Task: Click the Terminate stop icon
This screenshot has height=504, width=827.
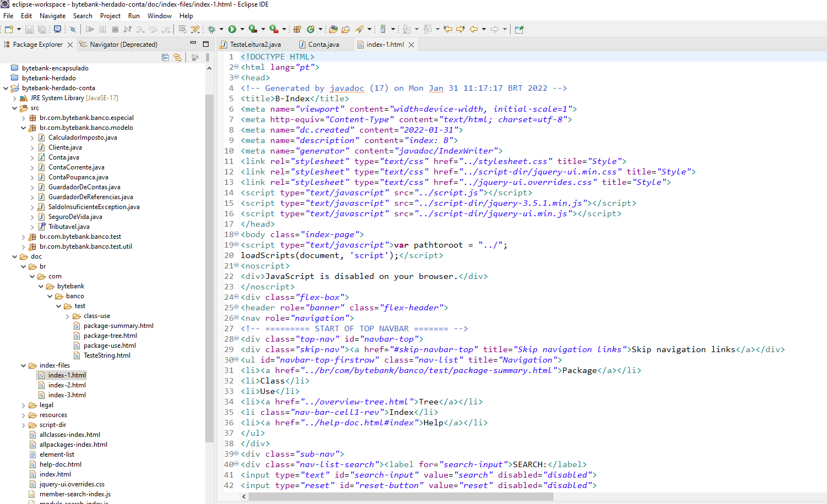Action: pos(115,29)
